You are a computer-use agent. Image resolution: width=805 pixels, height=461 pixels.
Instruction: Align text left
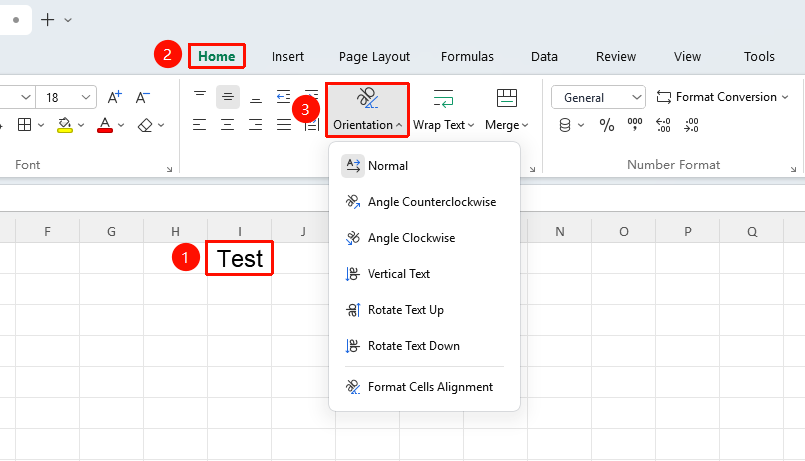pyautogui.click(x=200, y=125)
